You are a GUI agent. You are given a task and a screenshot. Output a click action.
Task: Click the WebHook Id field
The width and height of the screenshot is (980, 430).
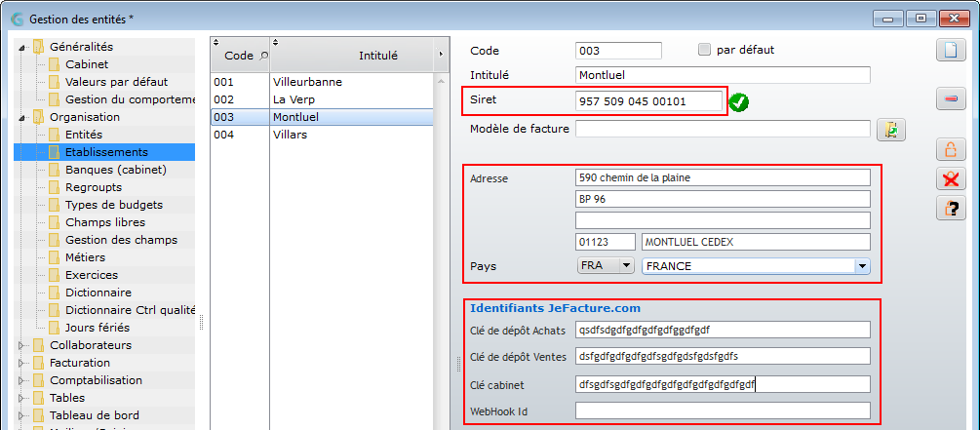[x=723, y=410]
